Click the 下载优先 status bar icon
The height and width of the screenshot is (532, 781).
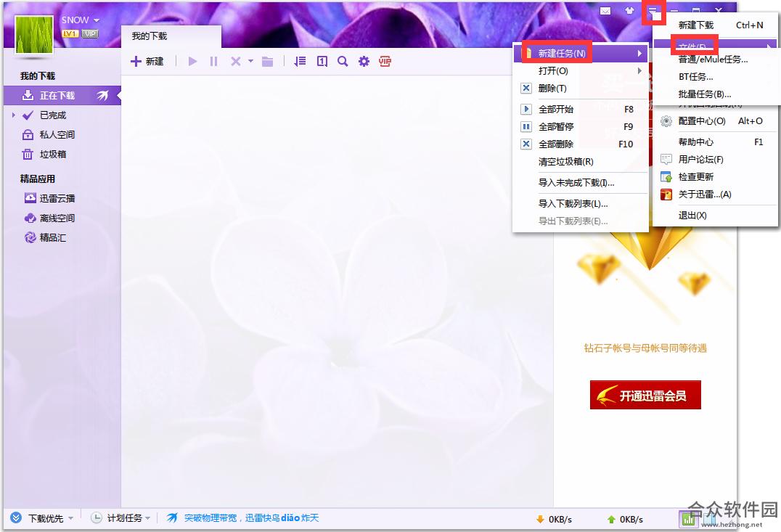click(16, 518)
